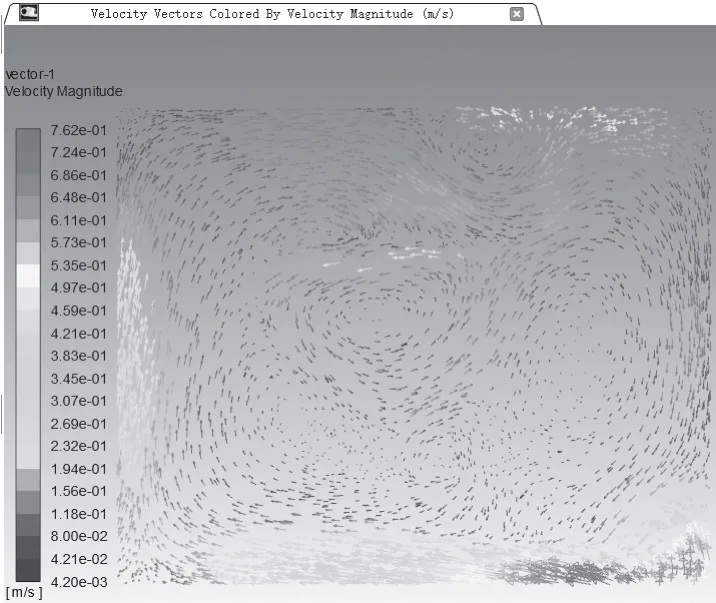Viewport: 716px width, 603px height.
Task: Click the window icon in the tab
Action: point(29,12)
